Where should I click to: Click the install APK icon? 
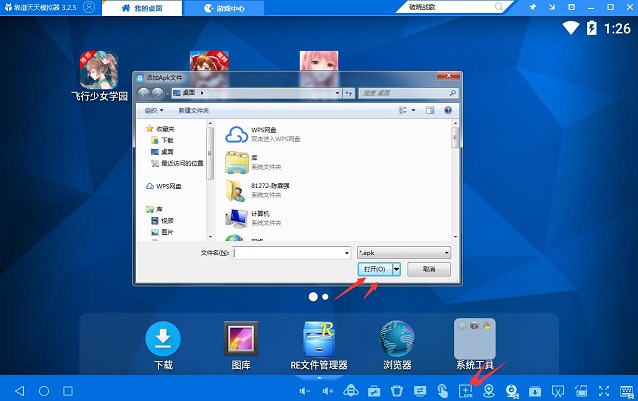tap(465, 391)
